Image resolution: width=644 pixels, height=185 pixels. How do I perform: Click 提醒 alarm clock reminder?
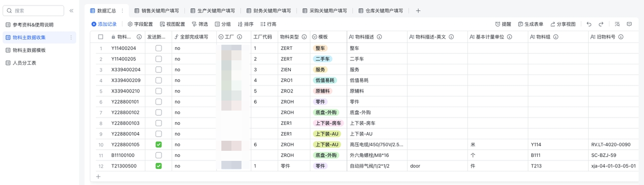[503, 24]
